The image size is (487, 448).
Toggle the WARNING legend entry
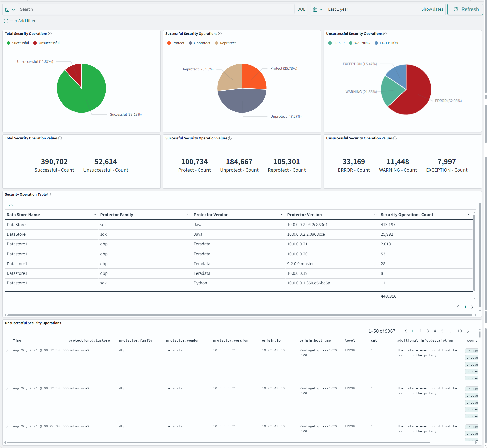click(x=362, y=43)
